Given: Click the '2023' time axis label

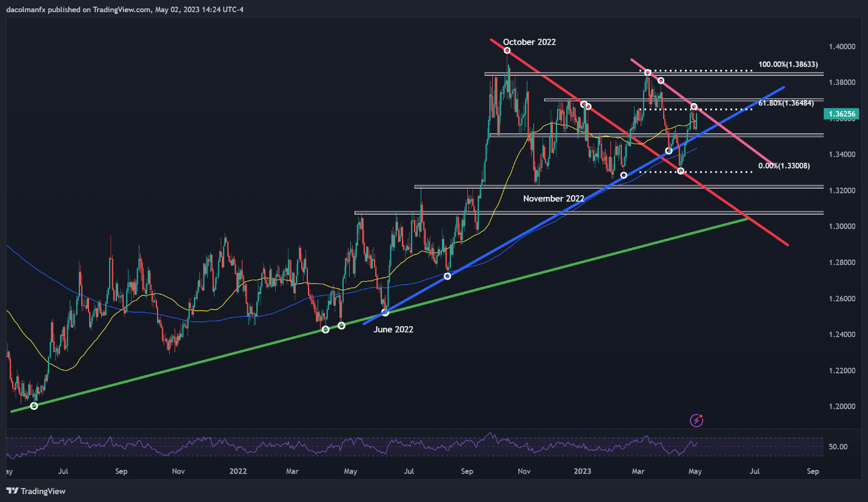Looking at the screenshot, I should point(583,471).
